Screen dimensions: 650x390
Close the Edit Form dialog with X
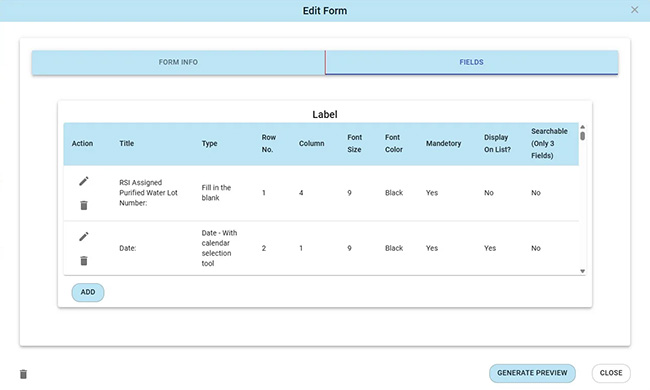click(635, 10)
